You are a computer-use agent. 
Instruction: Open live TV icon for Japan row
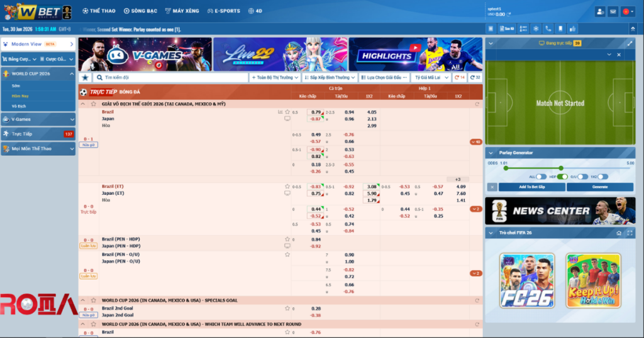pyautogui.click(x=287, y=119)
